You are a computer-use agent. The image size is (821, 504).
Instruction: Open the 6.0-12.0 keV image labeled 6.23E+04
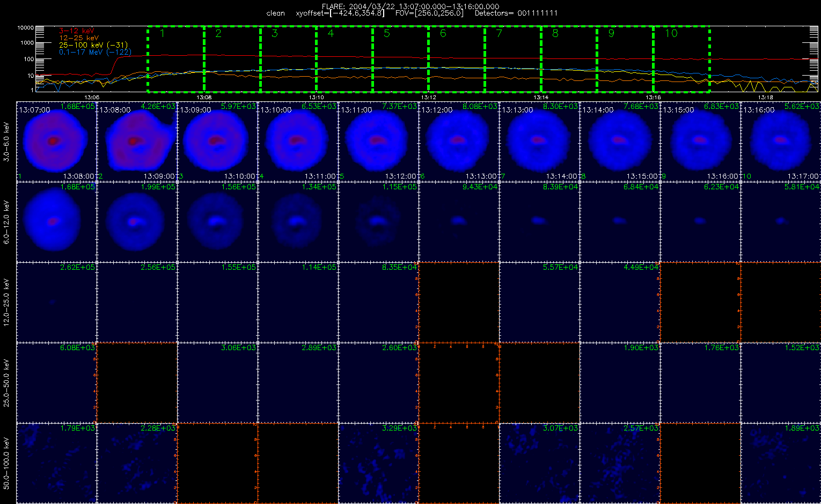tap(701, 221)
